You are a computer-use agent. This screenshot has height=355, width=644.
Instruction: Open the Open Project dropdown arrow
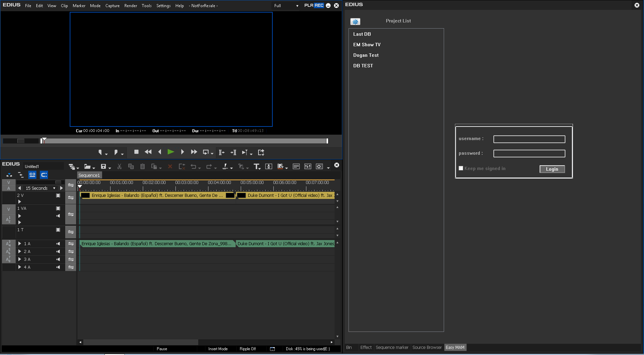[x=94, y=168]
